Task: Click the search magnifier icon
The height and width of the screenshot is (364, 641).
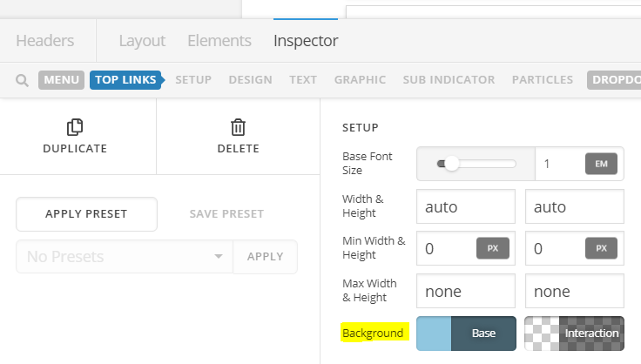Action: click(23, 80)
